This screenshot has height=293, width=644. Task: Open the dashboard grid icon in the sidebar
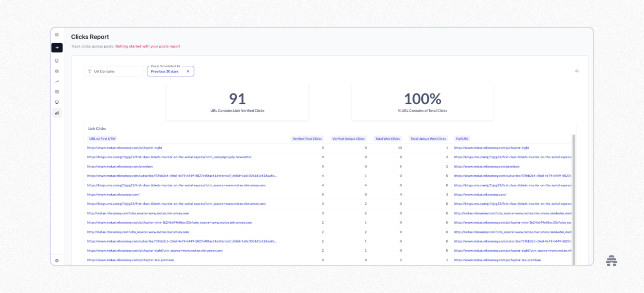57,35
